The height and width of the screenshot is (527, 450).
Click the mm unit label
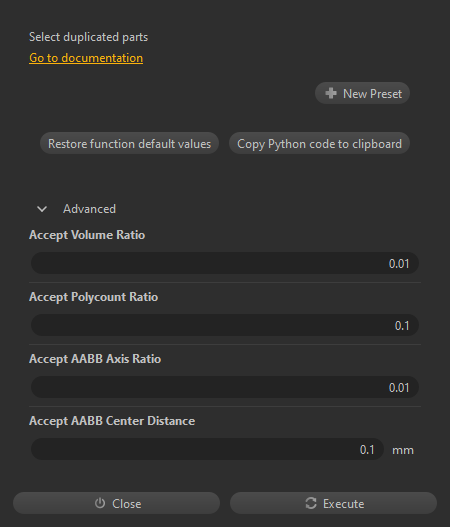(403, 450)
